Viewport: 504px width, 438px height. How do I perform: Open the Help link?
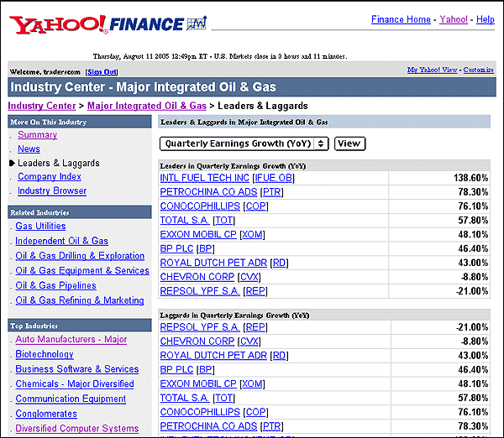[x=485, y=19]
